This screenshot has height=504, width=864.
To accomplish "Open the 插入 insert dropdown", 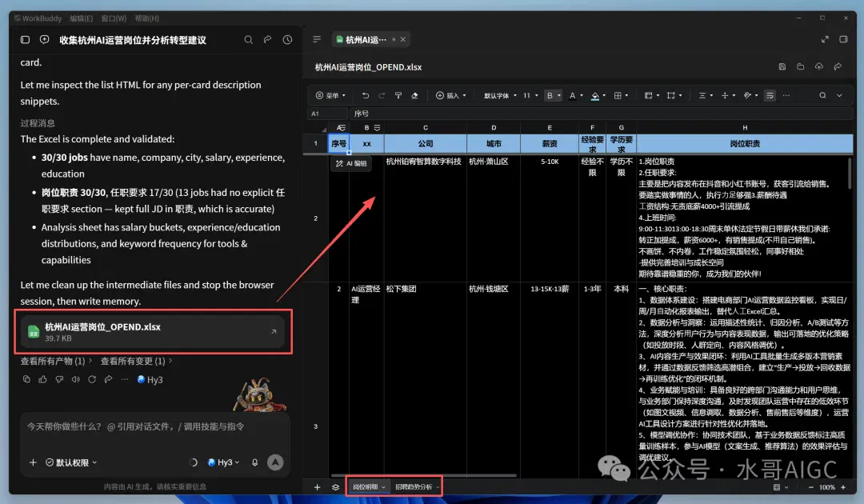I will tap(451, 95).
